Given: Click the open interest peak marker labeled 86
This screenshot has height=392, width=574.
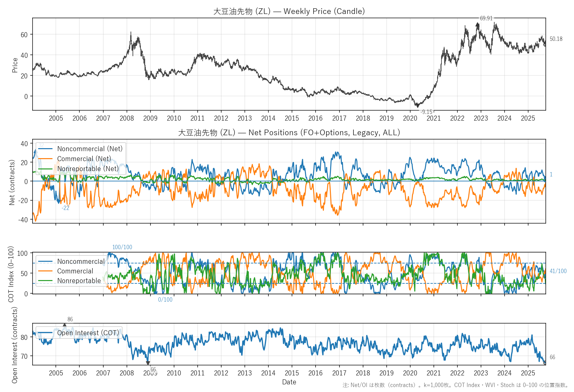Looking at the screenshot, I should click(64, 325).
